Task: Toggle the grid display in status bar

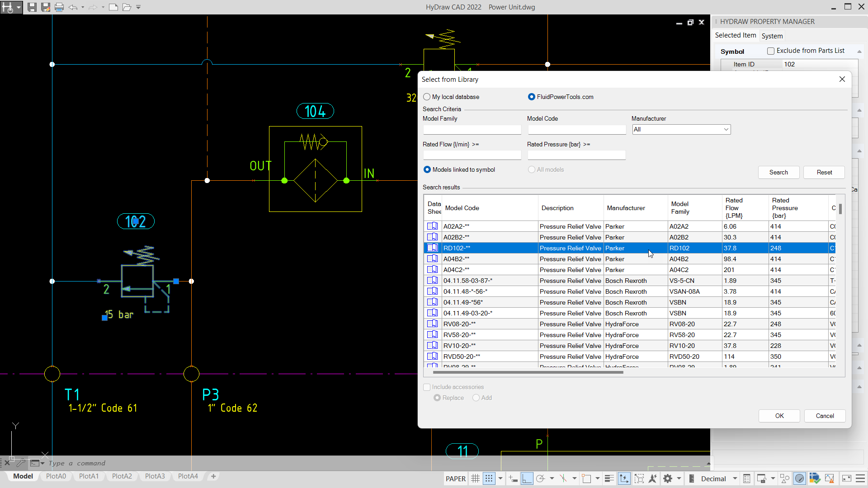Action: point(475,479)
